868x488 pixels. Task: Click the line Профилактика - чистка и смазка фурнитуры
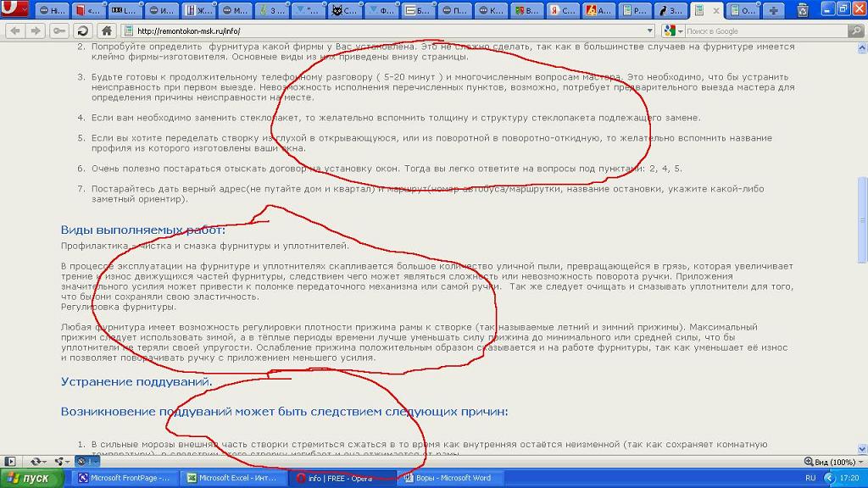pyautogui.click(x=205, y=246)
